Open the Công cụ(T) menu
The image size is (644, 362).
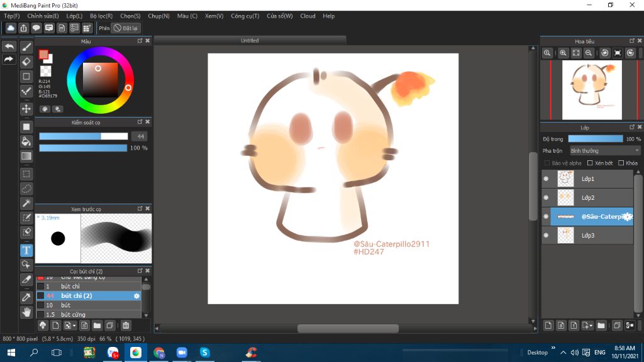pos(245,16)
